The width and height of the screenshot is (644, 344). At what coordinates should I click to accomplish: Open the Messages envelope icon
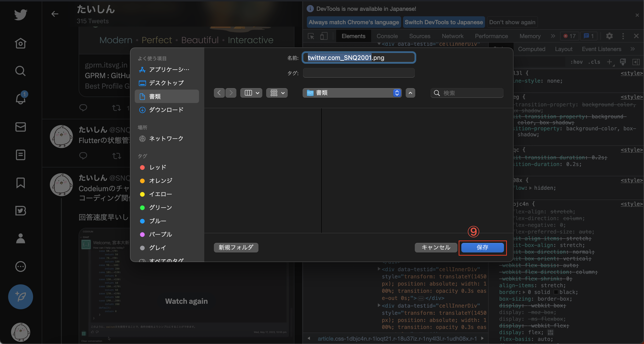21,127
